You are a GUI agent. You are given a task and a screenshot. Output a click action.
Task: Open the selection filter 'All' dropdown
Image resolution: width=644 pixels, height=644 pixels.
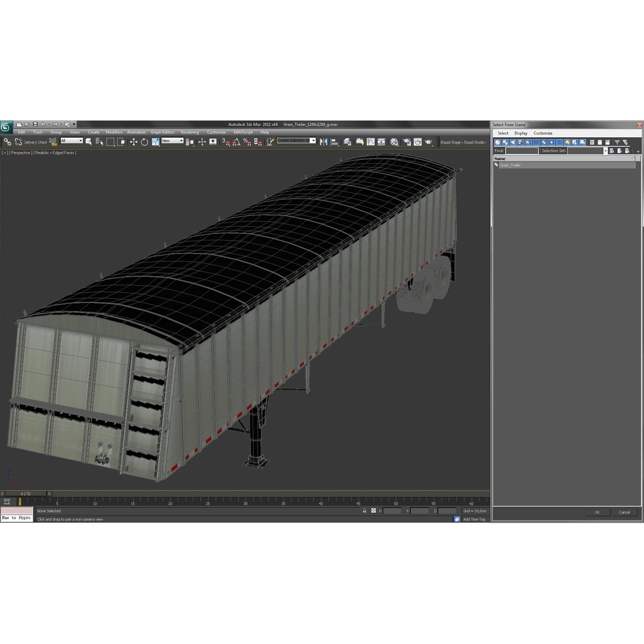(72, 141)
